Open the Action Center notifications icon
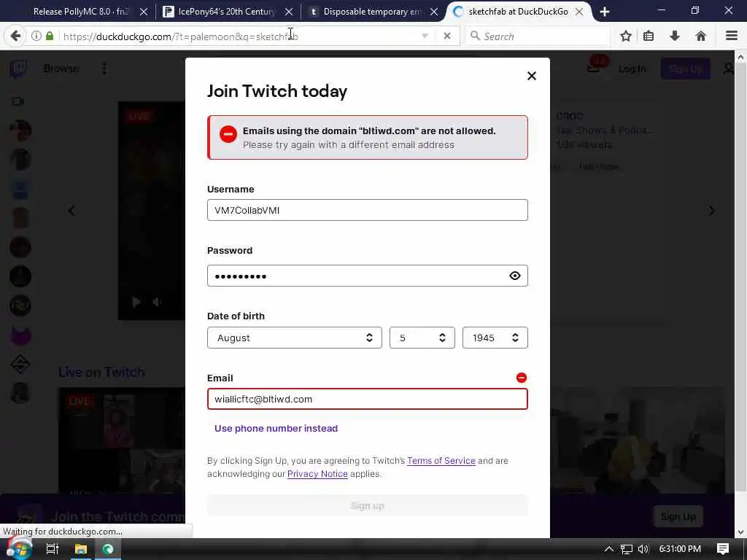747x560 pixels. tap(723, 549)
